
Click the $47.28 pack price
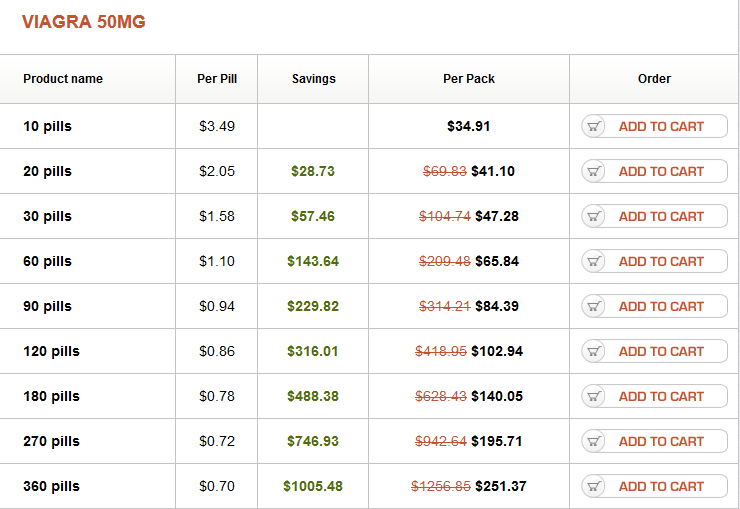tap(497, 216)
